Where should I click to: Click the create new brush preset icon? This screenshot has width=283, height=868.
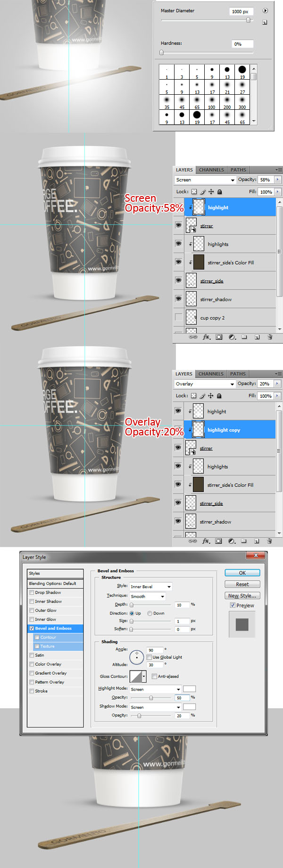coord(265,22)
